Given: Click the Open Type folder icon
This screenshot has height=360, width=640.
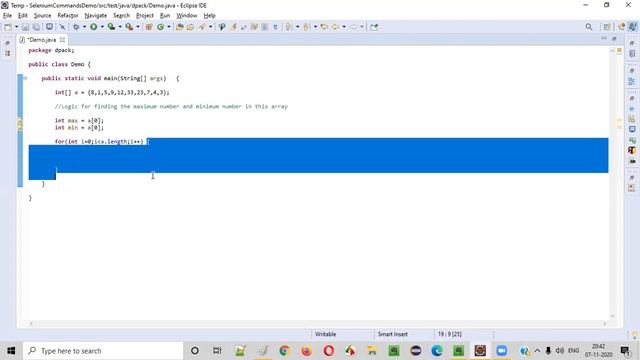Looking at the screenshot, I should (x=180, y=27).
